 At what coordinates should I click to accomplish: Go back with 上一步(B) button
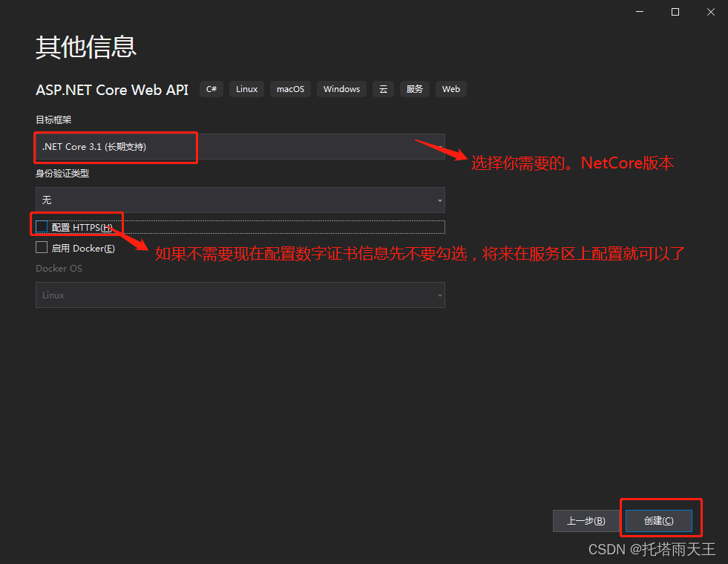[586, 521]
